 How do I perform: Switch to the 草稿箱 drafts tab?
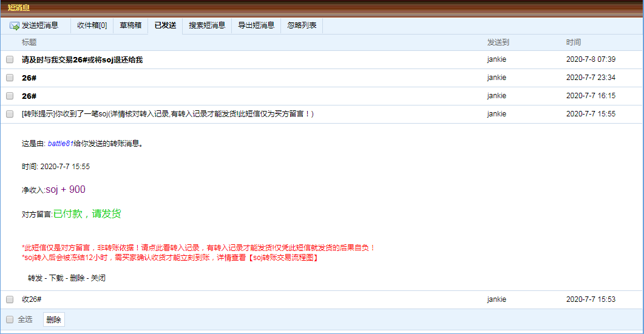pyautogui.click(x=130, y=25)
